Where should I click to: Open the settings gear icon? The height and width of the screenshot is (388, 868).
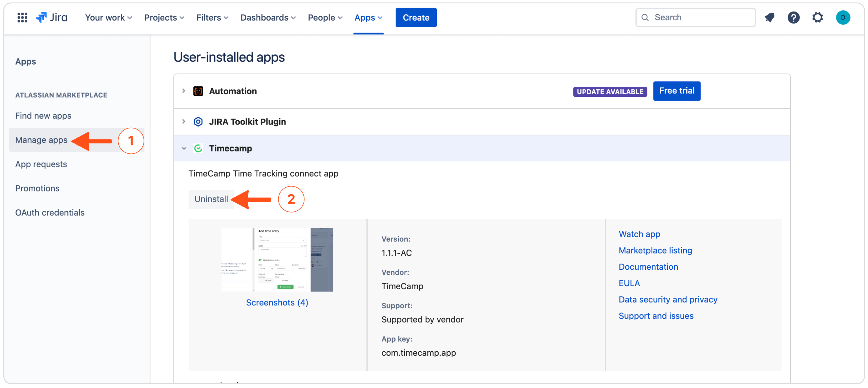point(818,17)
